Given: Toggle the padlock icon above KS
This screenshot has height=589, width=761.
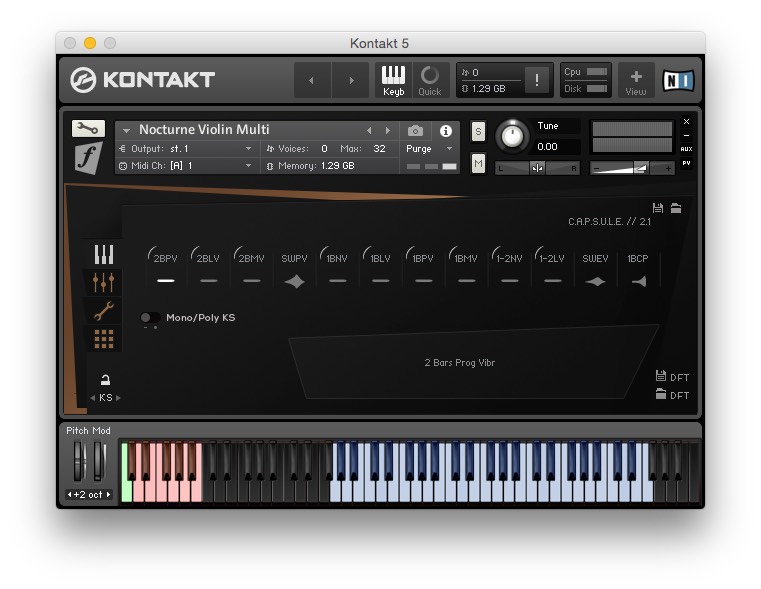Looking at the screenshot, I should click(105, 380).
